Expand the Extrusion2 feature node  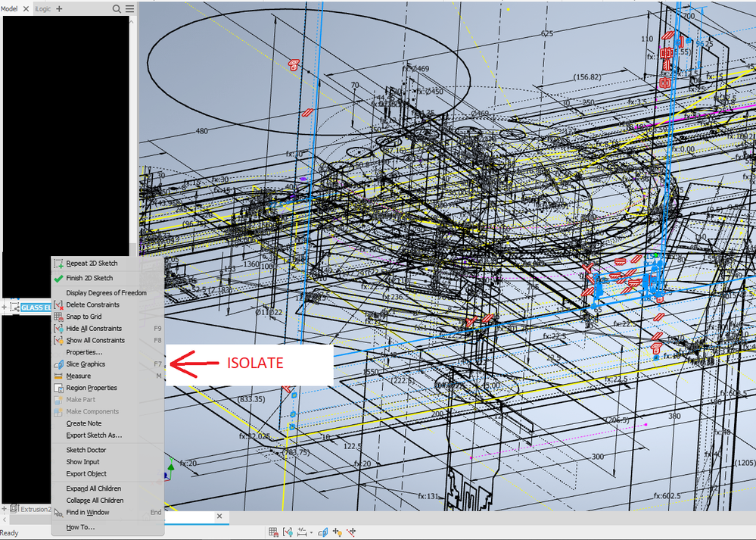(5, 509)
